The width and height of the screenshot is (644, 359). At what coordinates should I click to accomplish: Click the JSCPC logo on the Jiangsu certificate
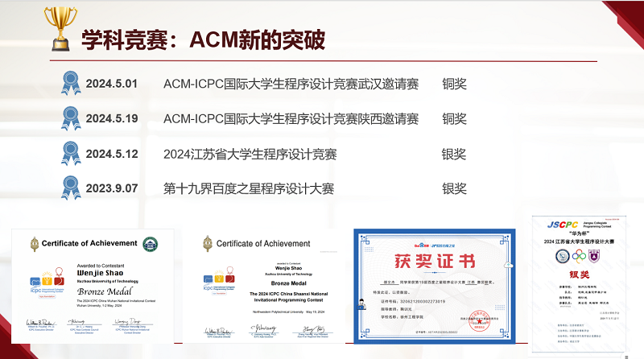pos(562,223)
